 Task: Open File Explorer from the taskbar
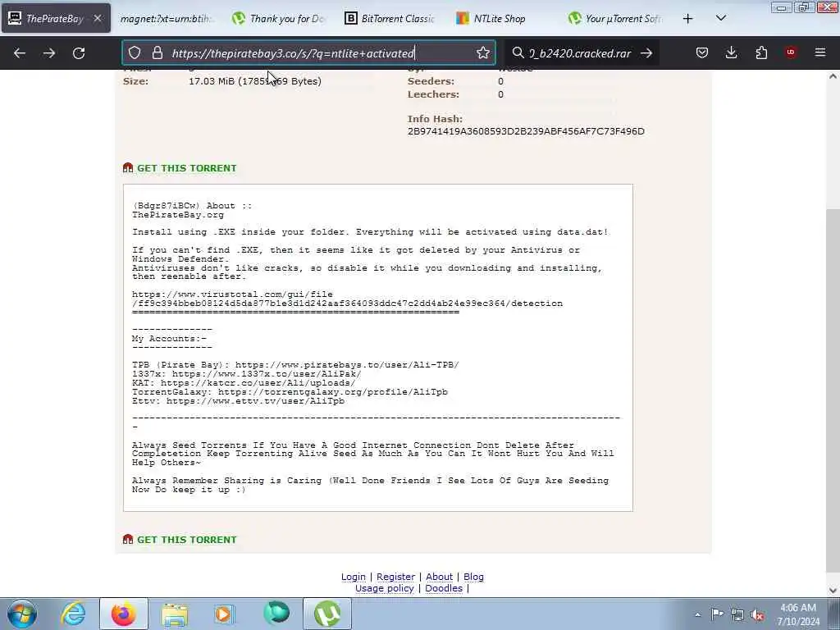click(x=175, y=614)
